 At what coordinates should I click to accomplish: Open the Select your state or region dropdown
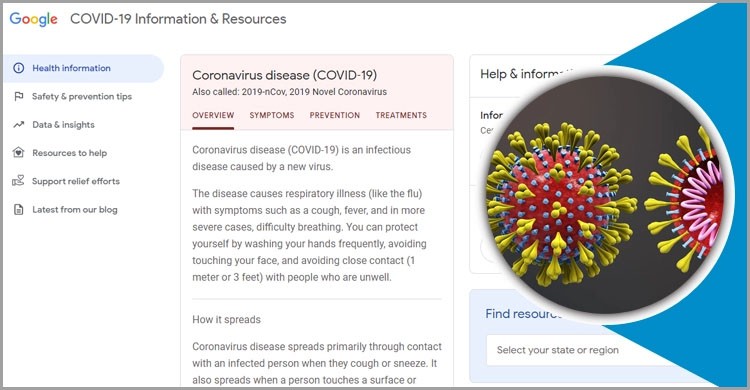pos(581,350)
